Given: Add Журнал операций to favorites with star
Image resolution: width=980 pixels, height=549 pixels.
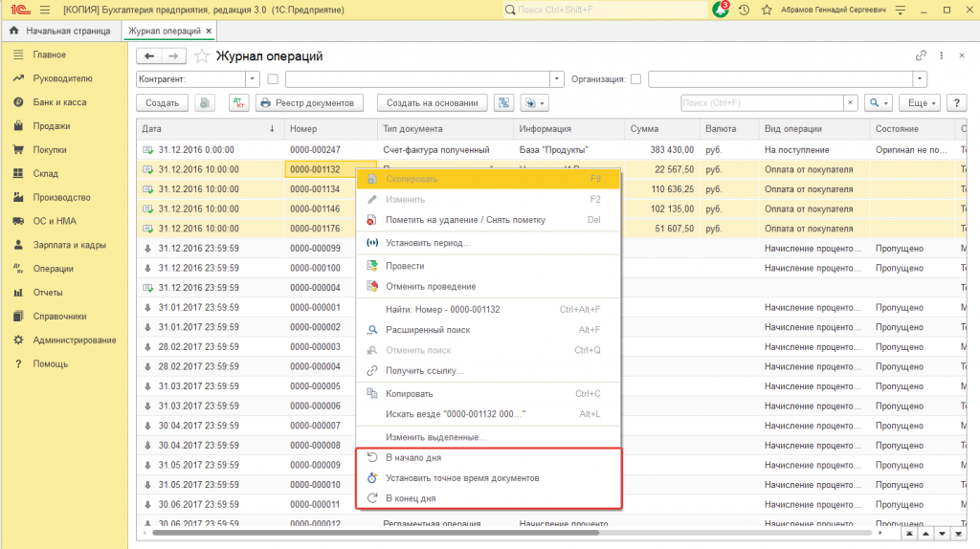Looking at the screenshot, I should click(202, 55).
